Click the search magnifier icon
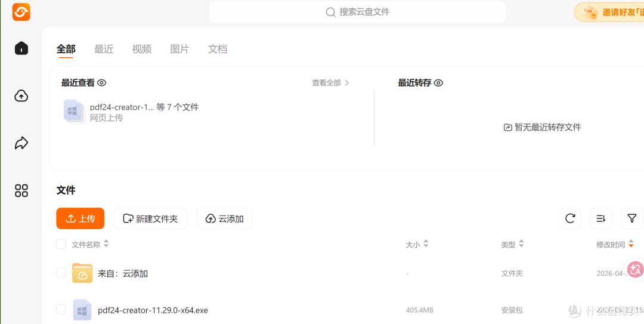This screenshot has width=644, height=324. pos(330,13)
